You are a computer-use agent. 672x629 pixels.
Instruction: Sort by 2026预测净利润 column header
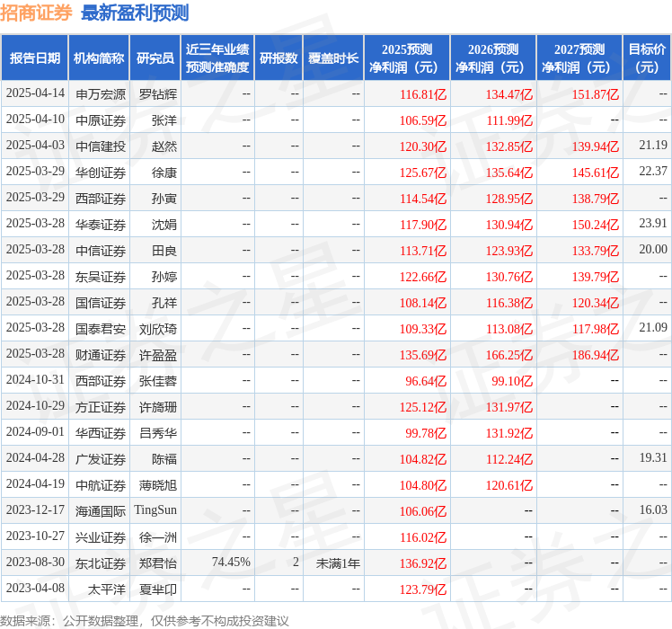(493, 58)
